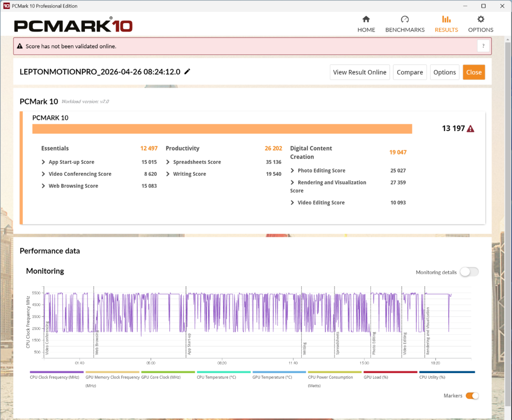Click the orange PCMARK 10 score bar
Screen dimensions: 512x420
pyautogui.click(x=222, y=129)
